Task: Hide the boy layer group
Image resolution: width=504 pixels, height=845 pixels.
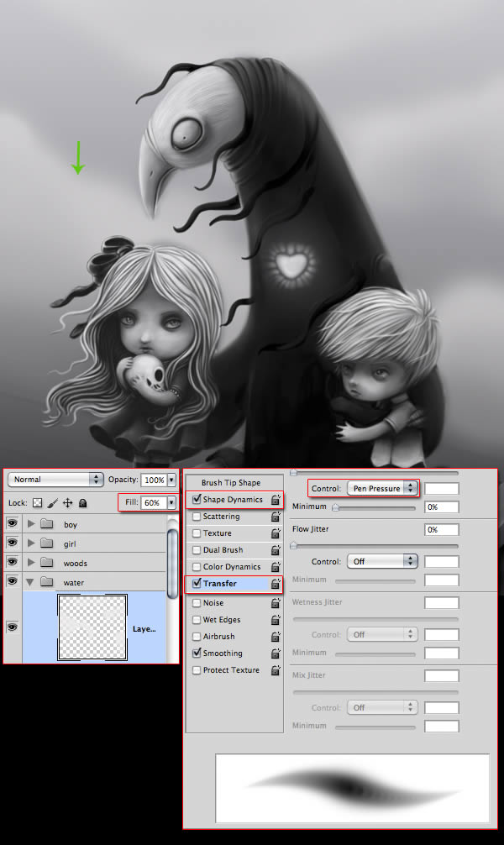Action: coord(13,523)
